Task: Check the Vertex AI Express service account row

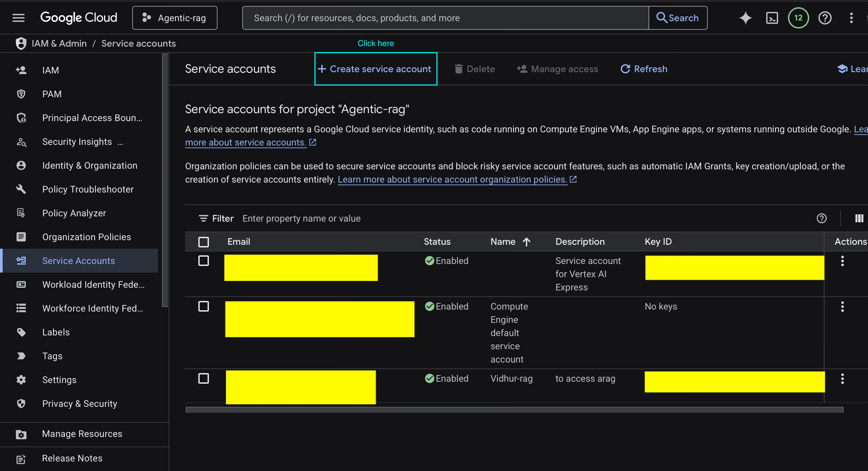Action: point(204,260)
